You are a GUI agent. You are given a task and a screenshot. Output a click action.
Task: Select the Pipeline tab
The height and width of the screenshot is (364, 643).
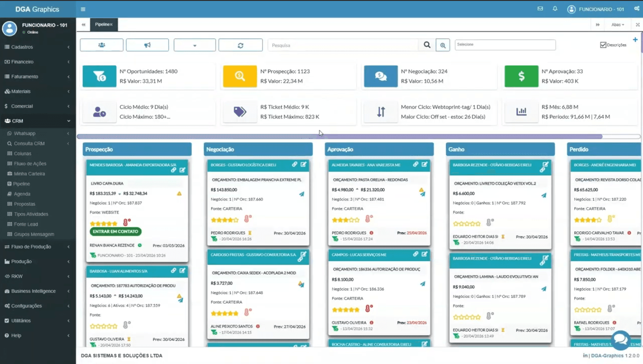tap(102, 25)
